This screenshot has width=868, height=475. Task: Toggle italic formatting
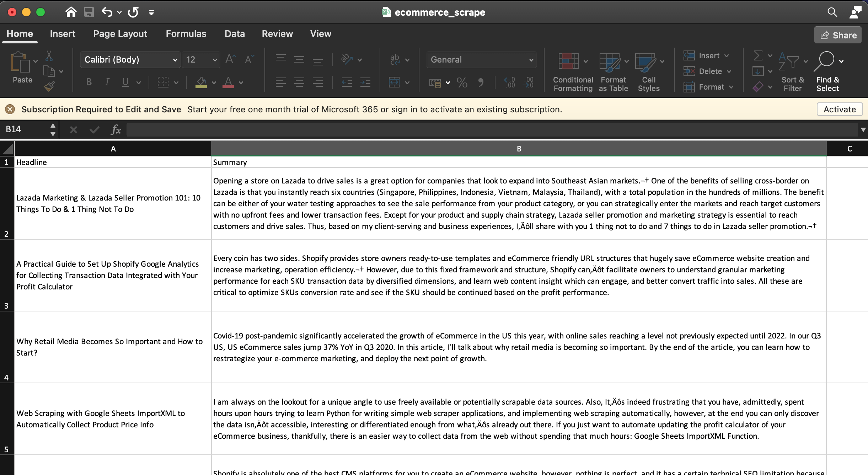tap(107, 82)
